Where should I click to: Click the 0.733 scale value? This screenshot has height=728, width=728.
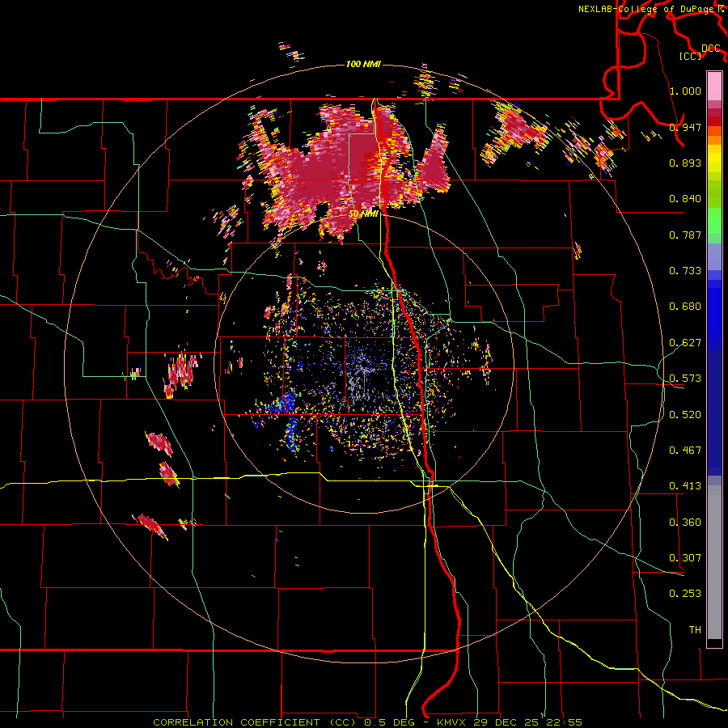(685, 271)
